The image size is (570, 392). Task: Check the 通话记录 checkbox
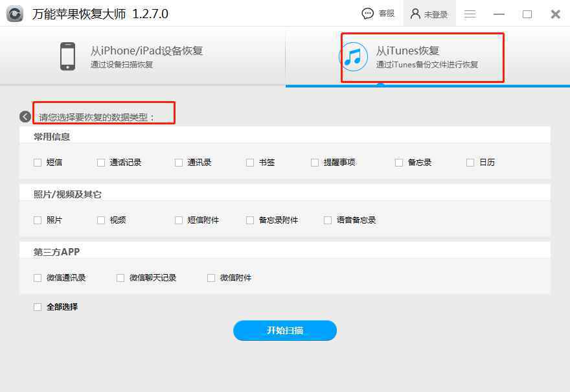point(101,163)
